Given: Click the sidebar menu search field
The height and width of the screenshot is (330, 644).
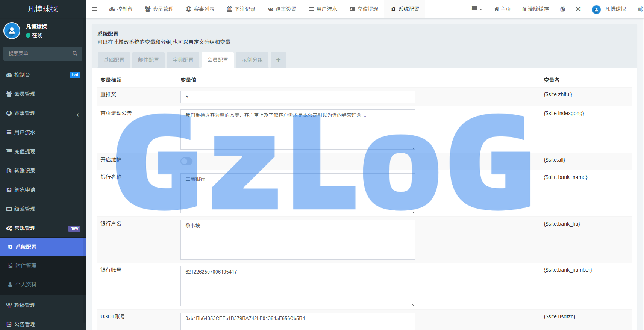Looking at the screenshot, I should [38, 53].
